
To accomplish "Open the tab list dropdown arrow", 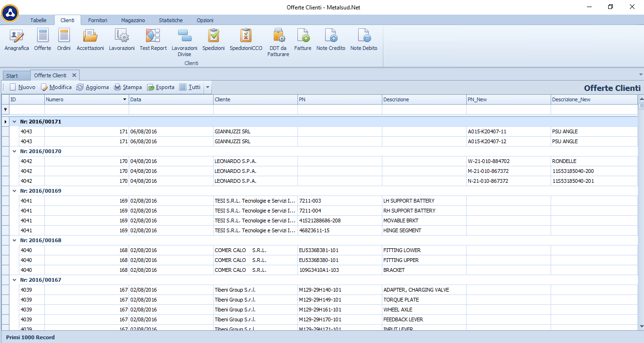I will [x=640, y=74].
